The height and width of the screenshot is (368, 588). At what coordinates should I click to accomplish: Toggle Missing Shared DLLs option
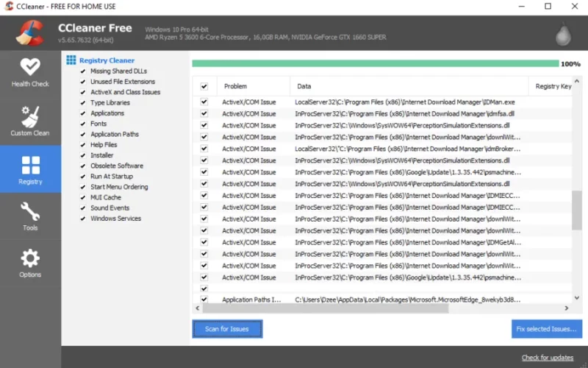click(83, 71)
